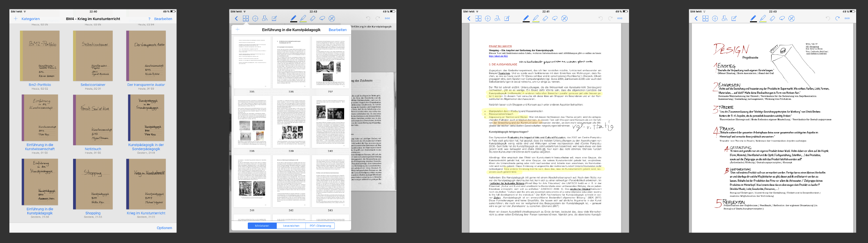Image resolution: width=868 pixels, height=243 pixels.
Task: Tap the add-page plus circle above Design notes
Action: pos(715,18)
